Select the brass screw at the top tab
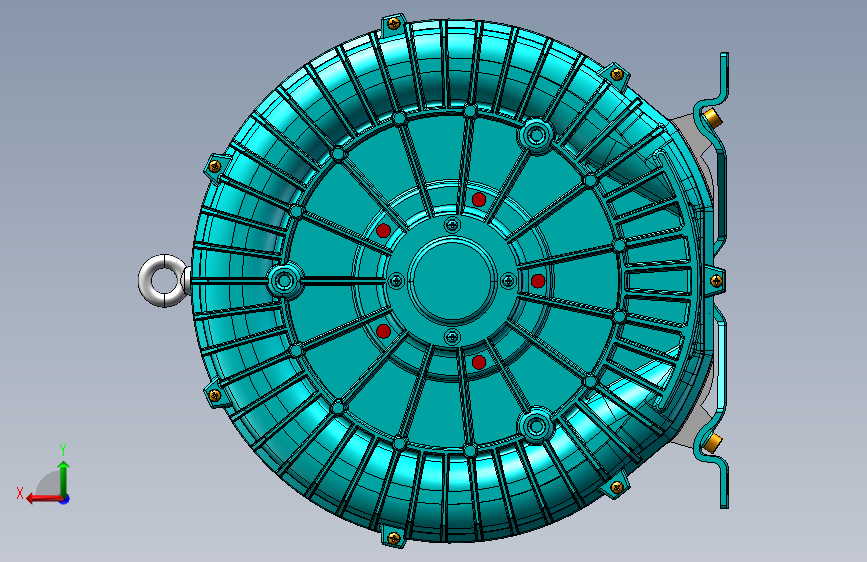 (394, 23)
